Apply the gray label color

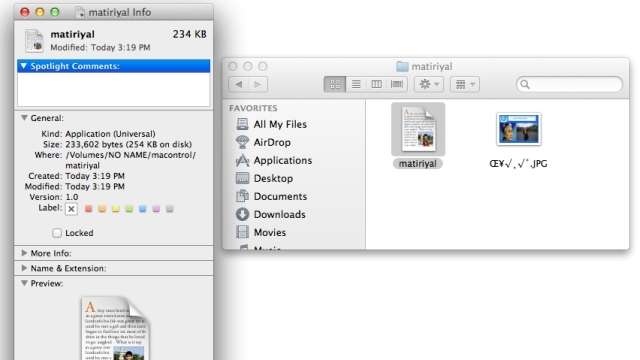169,209
